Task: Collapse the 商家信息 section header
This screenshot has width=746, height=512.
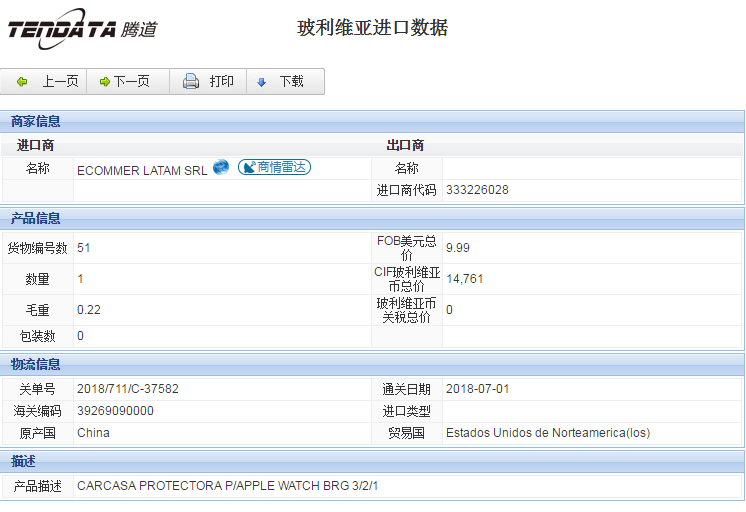Action: click(36, 121)
